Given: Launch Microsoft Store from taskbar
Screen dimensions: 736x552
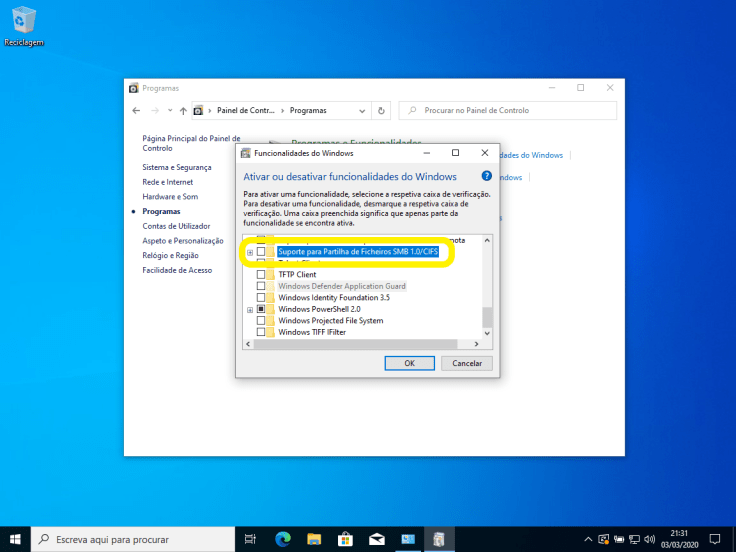Looking at the screenshot, I should 345,540.
